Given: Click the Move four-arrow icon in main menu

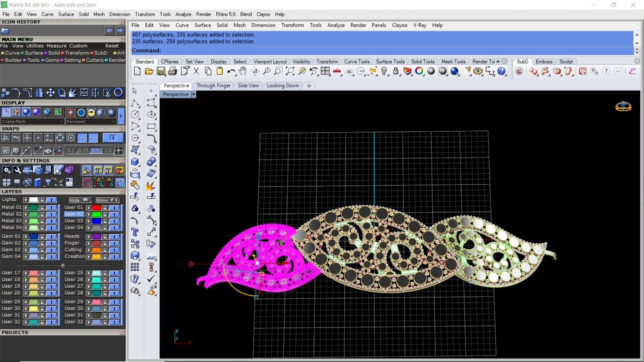Looking at the screenshot, I should 50,93.
